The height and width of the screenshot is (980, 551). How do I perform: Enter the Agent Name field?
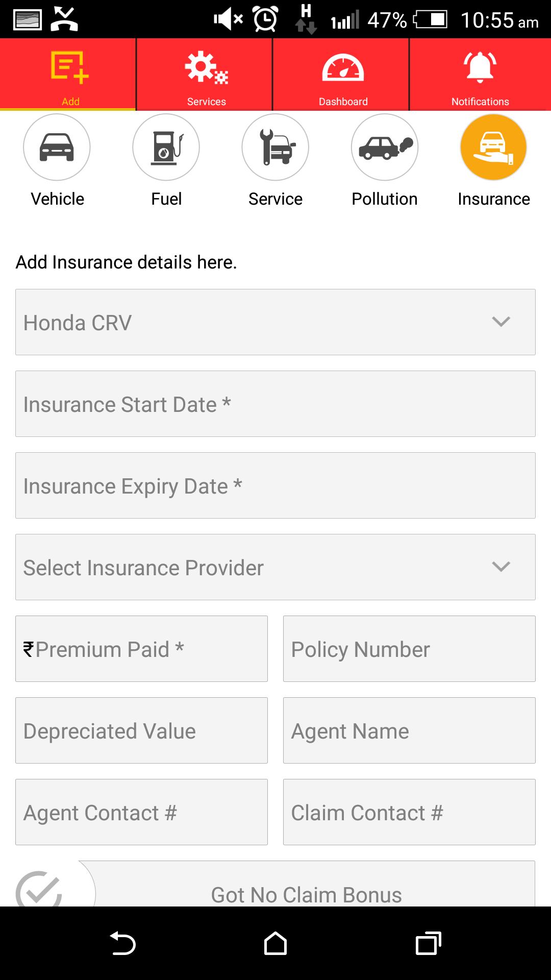pyautogui.click(x=409, y=730)
